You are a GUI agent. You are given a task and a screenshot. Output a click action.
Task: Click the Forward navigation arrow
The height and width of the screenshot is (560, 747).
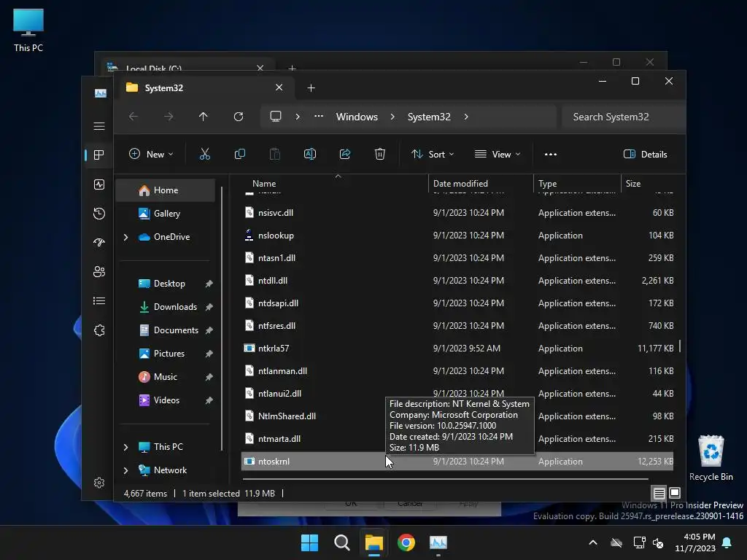169,117
